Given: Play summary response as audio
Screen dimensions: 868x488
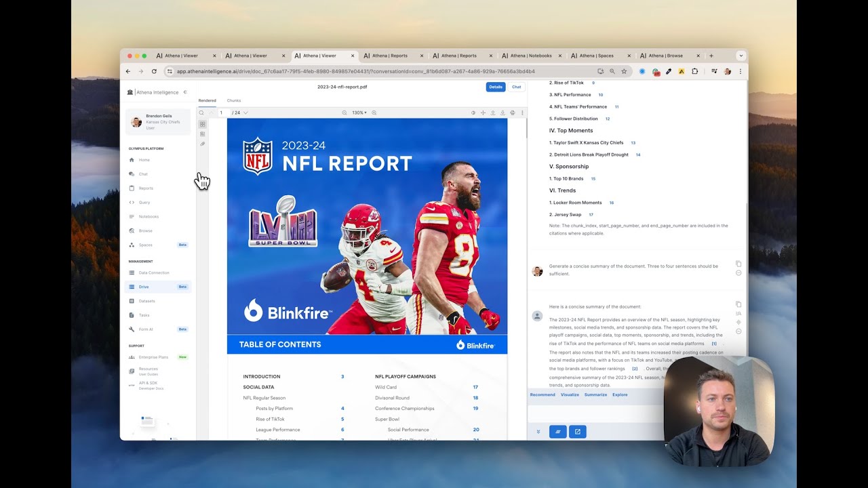Looking at the screenshot, I should pos(738,322).
